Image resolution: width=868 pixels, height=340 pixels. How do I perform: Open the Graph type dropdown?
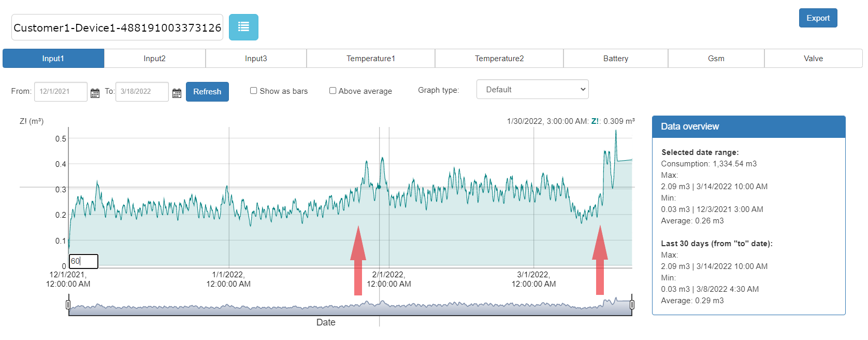click(x=532, y=90)
